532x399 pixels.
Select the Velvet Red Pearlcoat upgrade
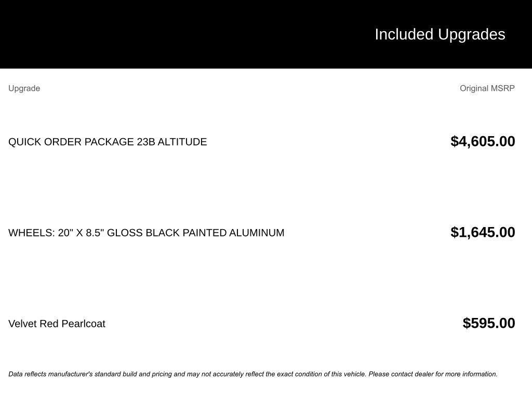(57, 324)
